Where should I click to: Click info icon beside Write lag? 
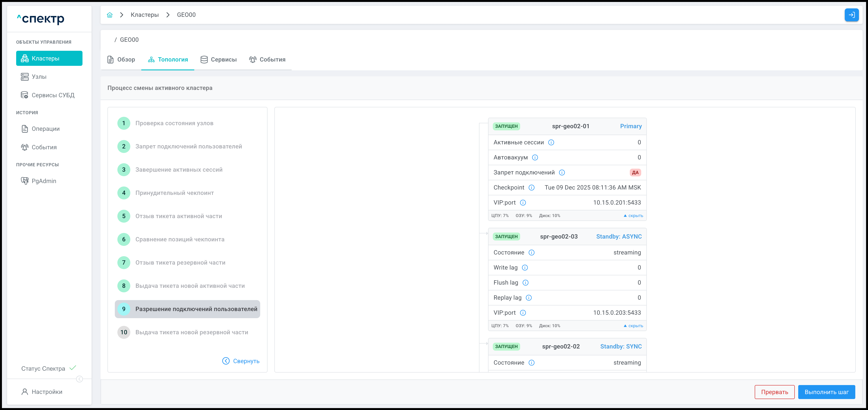click(525, 268)
